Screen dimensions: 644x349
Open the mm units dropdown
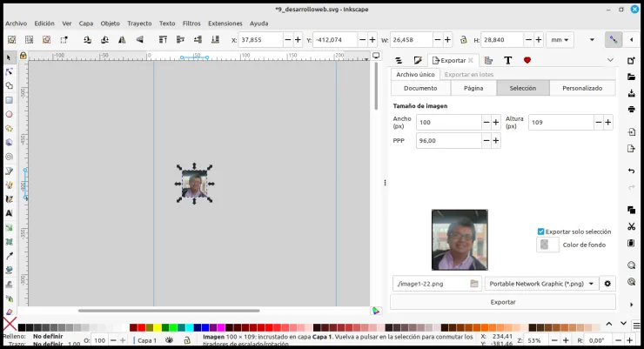pyautogui.click(x=560, y=40)
